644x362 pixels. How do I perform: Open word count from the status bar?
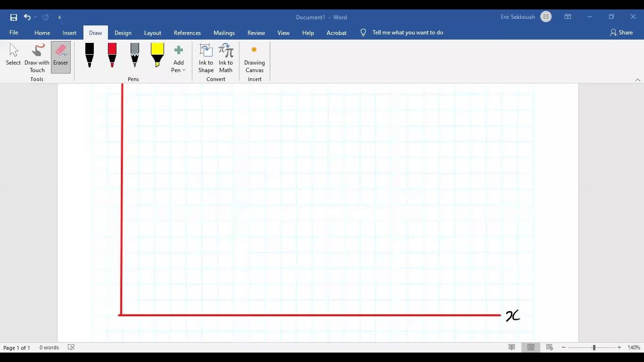pyautogui.click(x=49, y=347)
